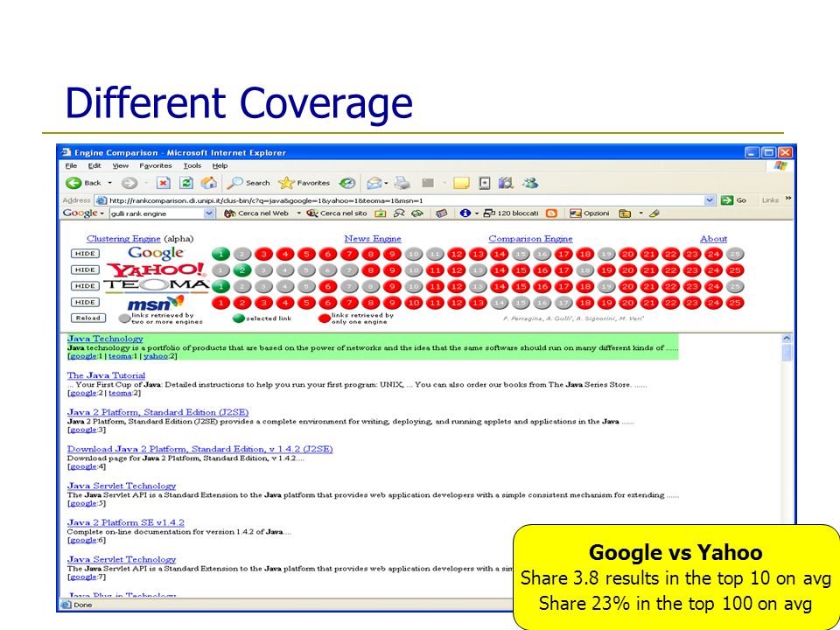Open the History clock icon
This screenshot has height=630, width=840.
pos(347,183)
